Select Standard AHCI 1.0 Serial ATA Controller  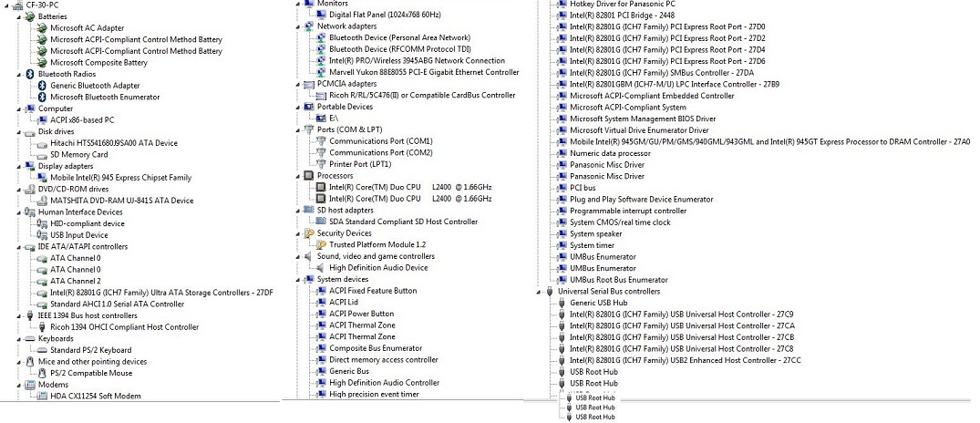tap(117, 304)
